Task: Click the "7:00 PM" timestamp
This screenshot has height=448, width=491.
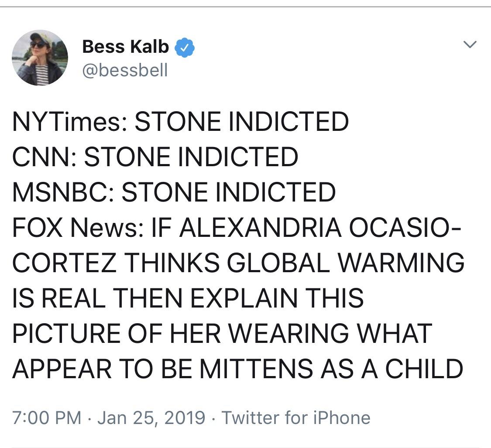Action: pyautogui.click(x=47, y=417)
